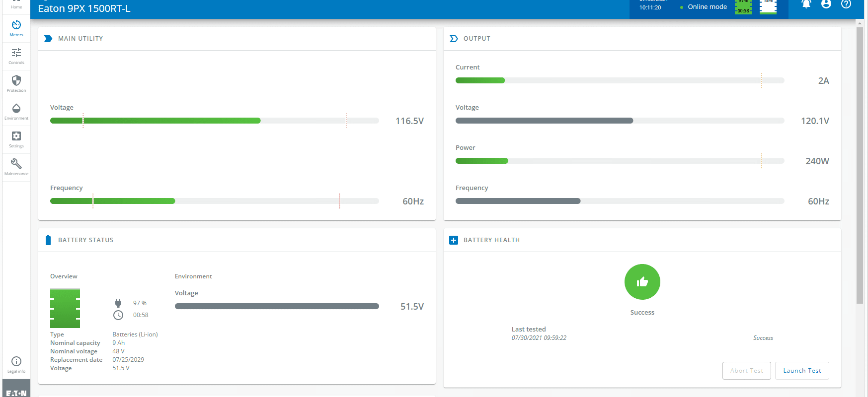This screenshot has height=397, width=868.
Task: Click the Battery Status panel battery icon
Action: [x=48, y=240]
